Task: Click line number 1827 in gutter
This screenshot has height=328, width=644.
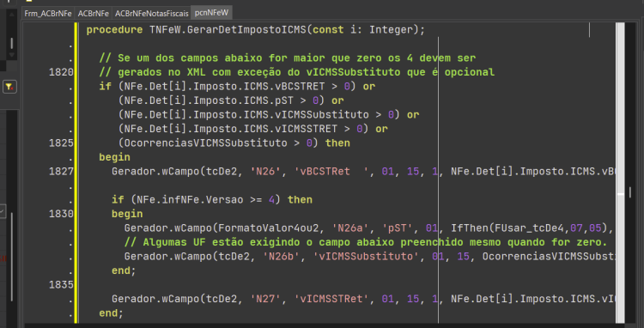Action: pyautogui.click(x=61, y=172)
